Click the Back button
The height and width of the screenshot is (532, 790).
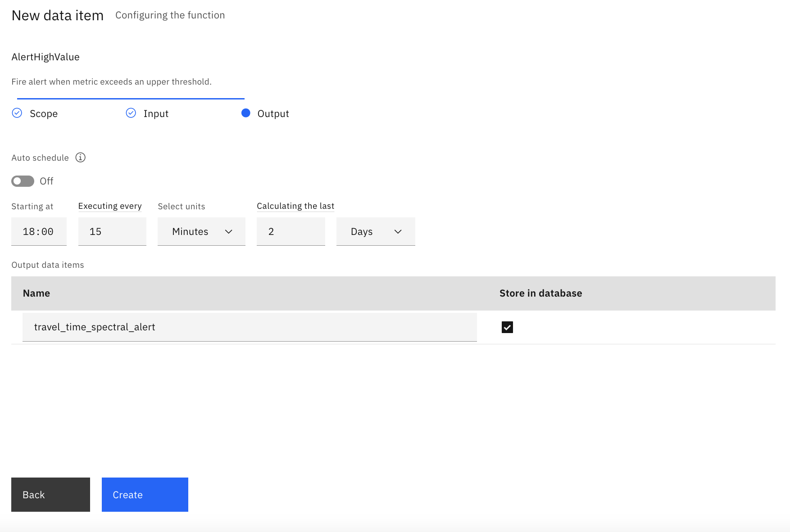pyautogui.click(x=50, y=495)
